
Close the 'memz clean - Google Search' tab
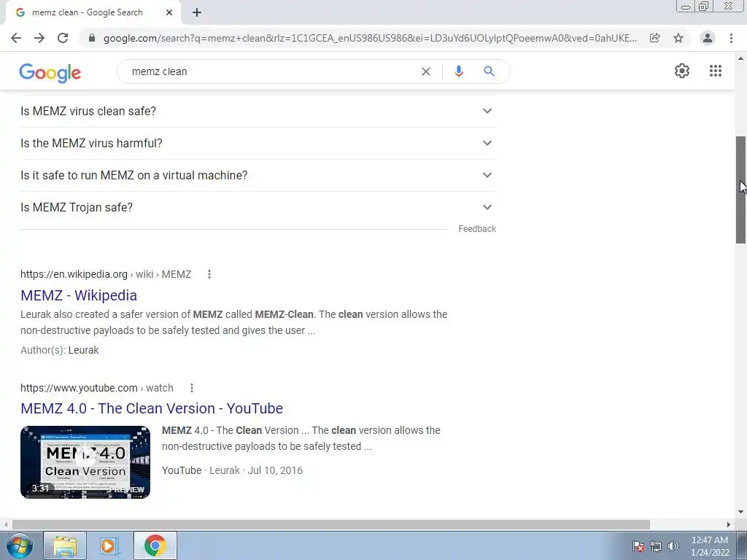(x=169, y=12)
